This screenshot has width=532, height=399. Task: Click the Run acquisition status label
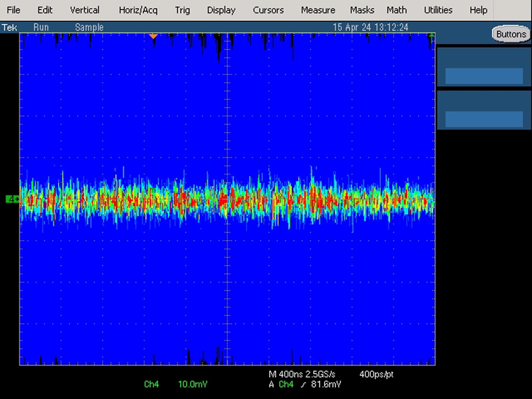[x=41, y=27]
